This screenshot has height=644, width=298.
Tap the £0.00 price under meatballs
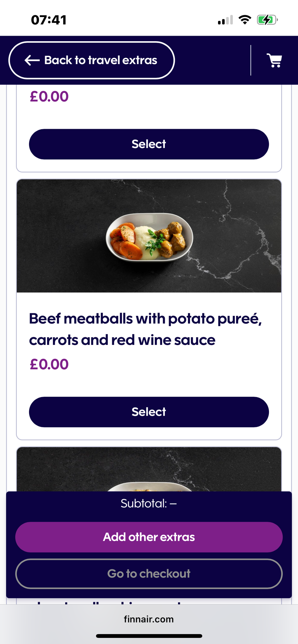pos(49,364)
